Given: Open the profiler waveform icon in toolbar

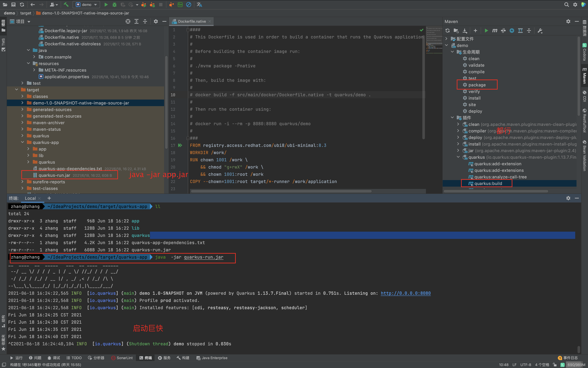Looking at the screenshot, I should (180, 5).
